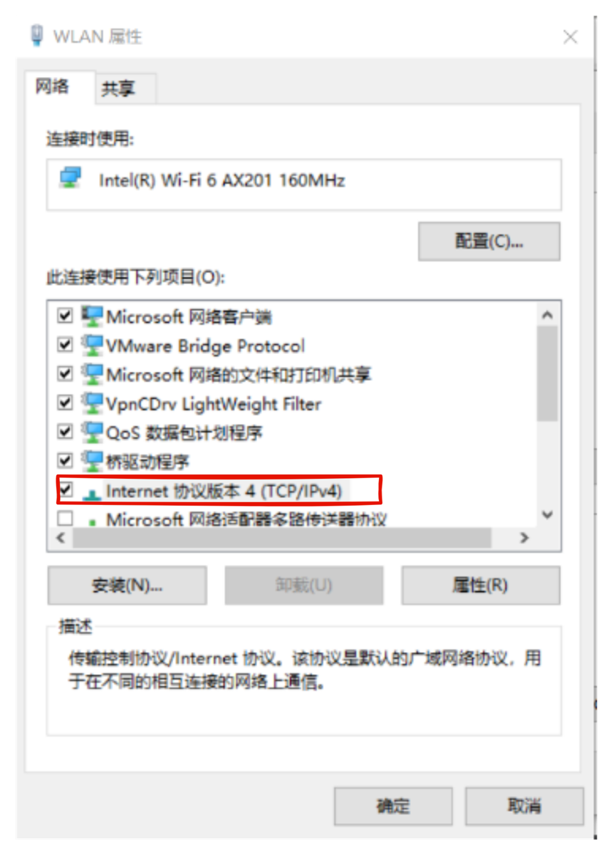This screenshot has height=857, width=616.
Task: Toggle the Internet 协议版本 4 (TCP/IPv4) checkbox
Action: pos(66,490)
